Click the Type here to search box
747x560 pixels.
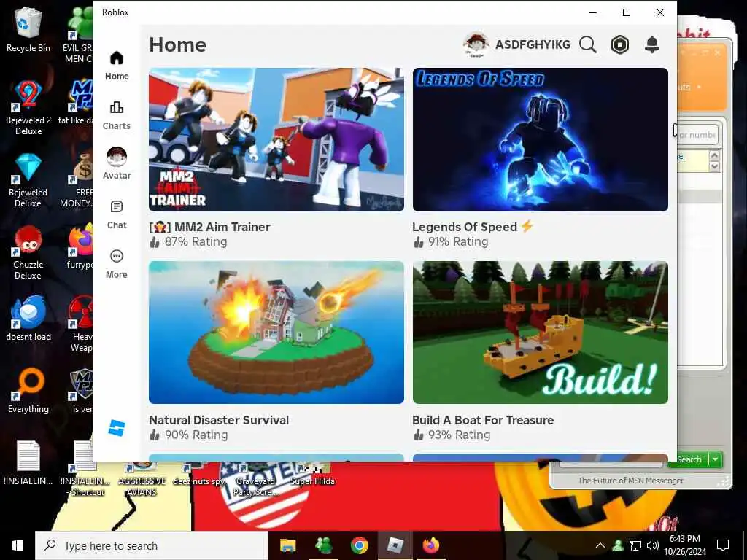pos(152,545)
